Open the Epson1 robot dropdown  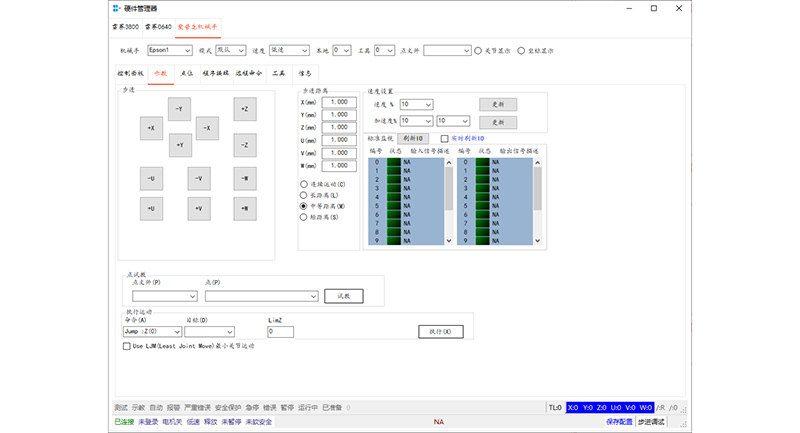[x=170, y=50]
